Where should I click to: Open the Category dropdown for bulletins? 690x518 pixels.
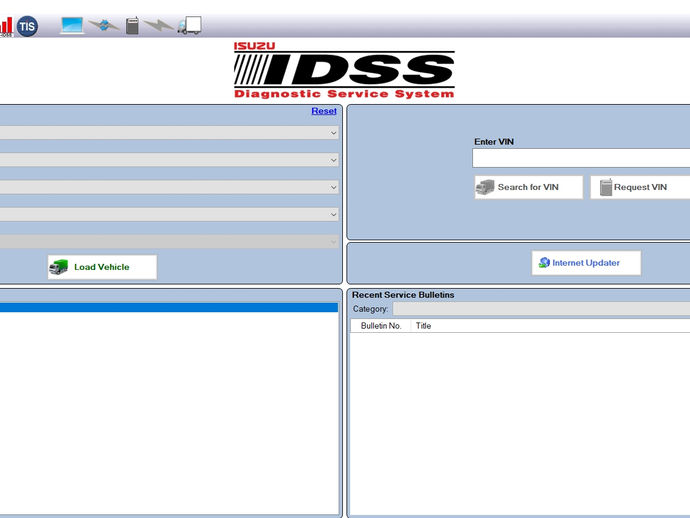click(541, 309)
